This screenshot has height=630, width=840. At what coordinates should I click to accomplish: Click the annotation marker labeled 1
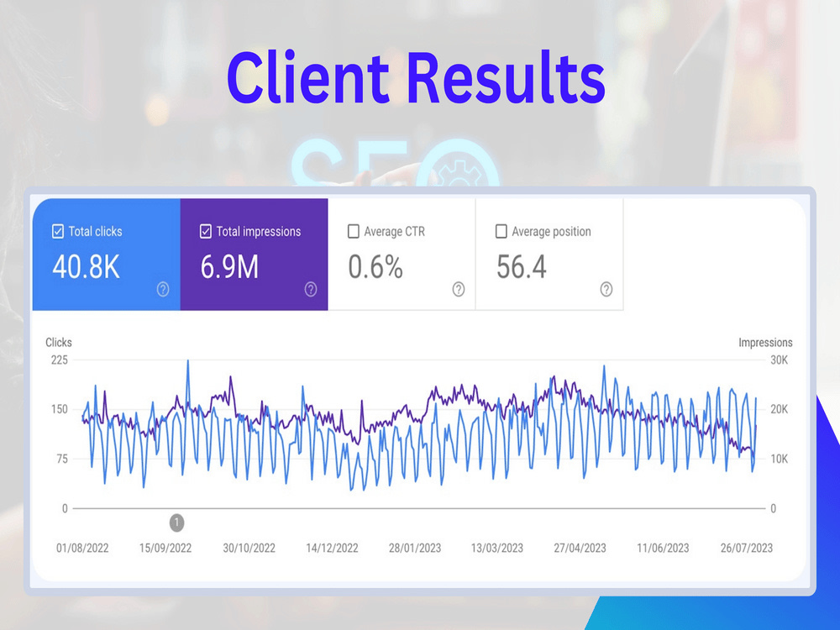176,522
